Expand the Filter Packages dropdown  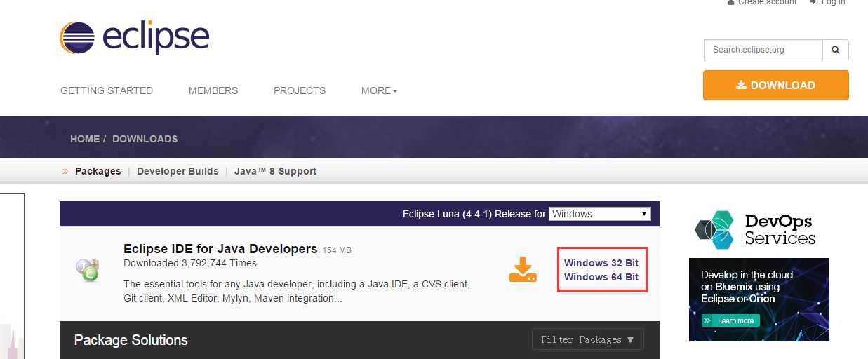coord(588,339)
